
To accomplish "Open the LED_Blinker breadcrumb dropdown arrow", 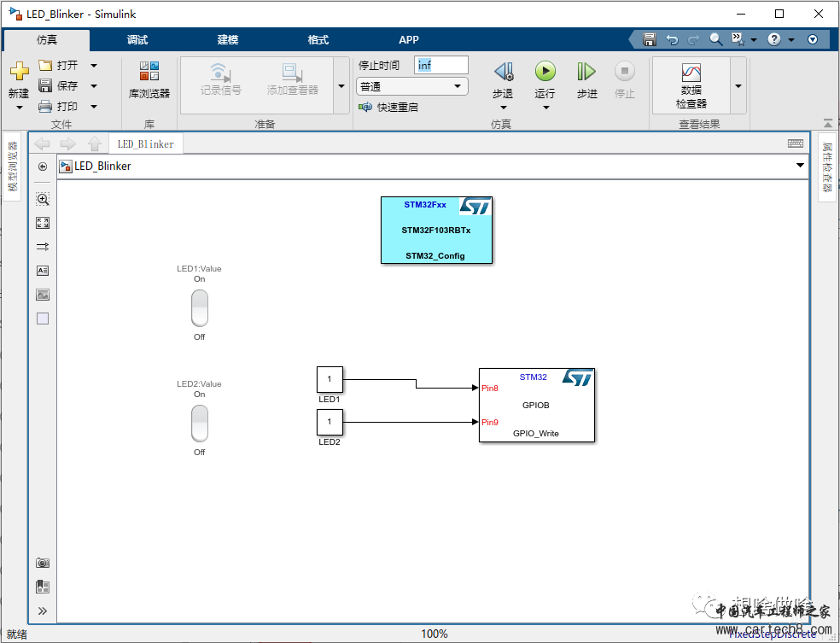I will tap(800, 166).
